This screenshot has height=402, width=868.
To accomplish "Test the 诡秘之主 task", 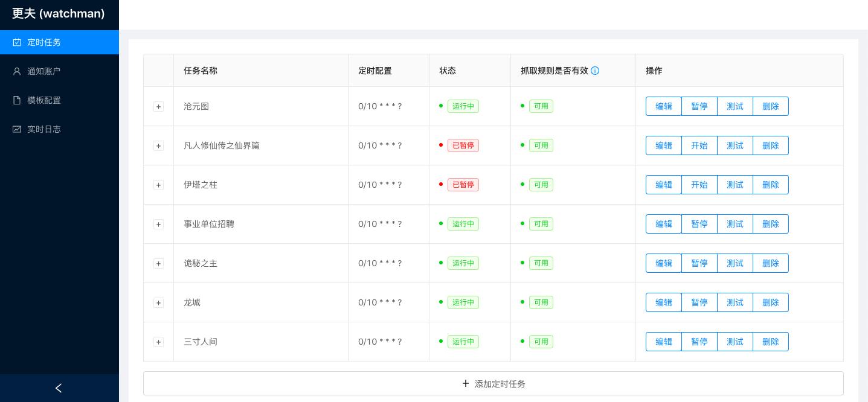I will pyautogui.click(x=735, y=263).
